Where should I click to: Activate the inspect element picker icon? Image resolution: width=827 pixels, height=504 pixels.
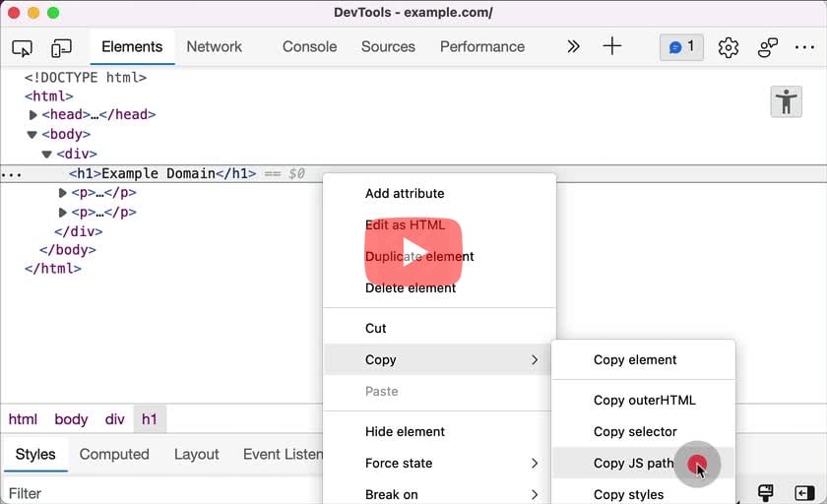(x=22, y=48)
